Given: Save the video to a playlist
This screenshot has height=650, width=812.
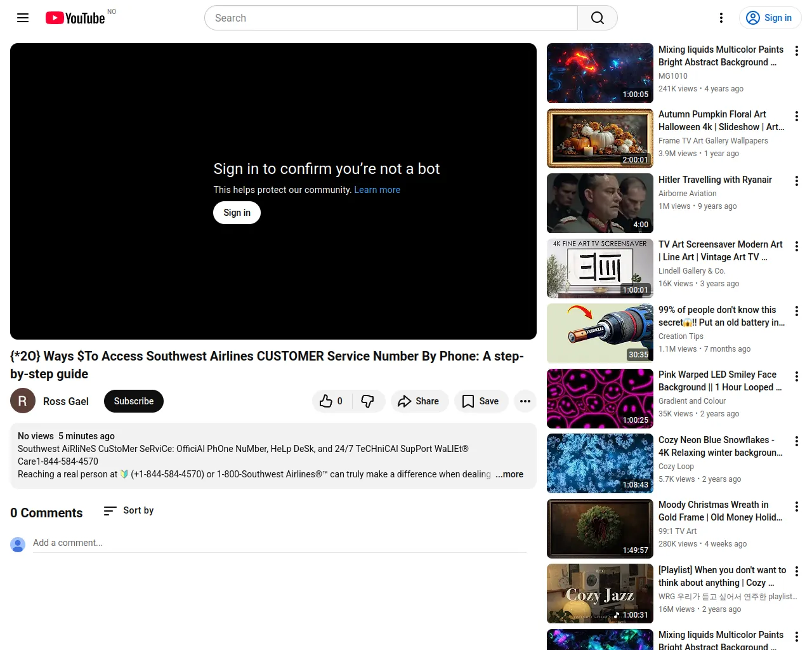Looking at the screenshot, I should tap(481, 401).
